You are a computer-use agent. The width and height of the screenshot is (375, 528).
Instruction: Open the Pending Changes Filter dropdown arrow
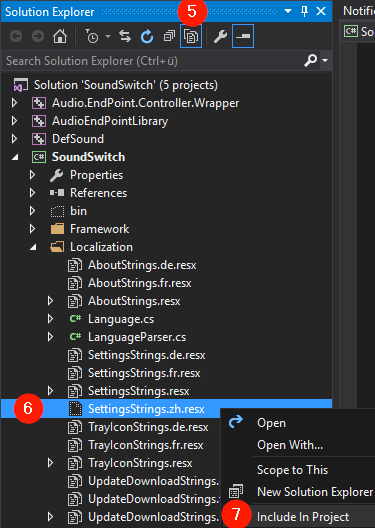click(x=108, y=36)
